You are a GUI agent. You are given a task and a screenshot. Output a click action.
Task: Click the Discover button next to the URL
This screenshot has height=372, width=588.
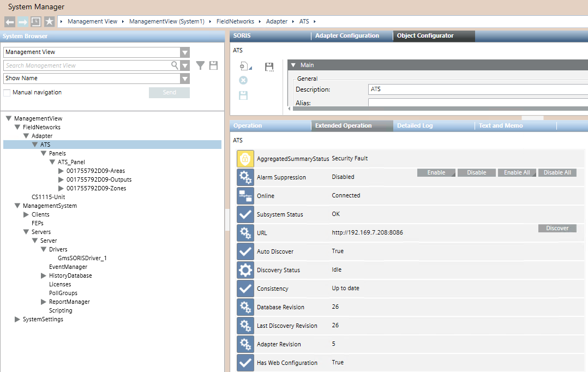557,228
